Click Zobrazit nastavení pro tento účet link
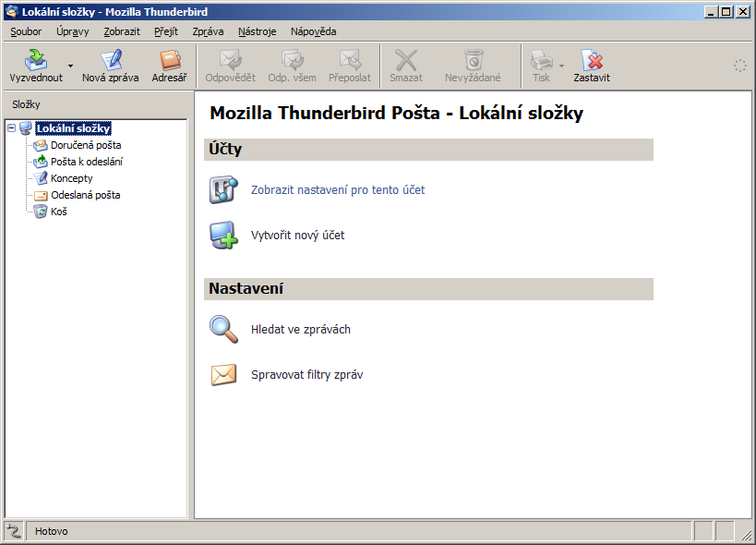Screen dimensions: 756x545 338,190
